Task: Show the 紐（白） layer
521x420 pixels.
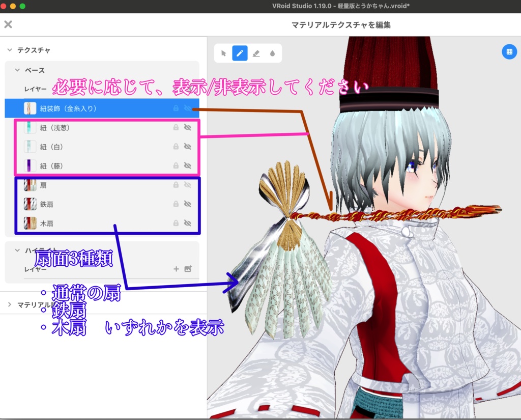Action: 188,146
